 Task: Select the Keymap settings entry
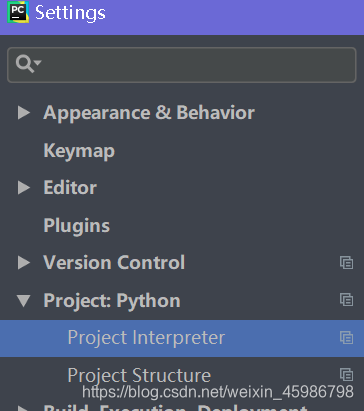tap(79, 151)
